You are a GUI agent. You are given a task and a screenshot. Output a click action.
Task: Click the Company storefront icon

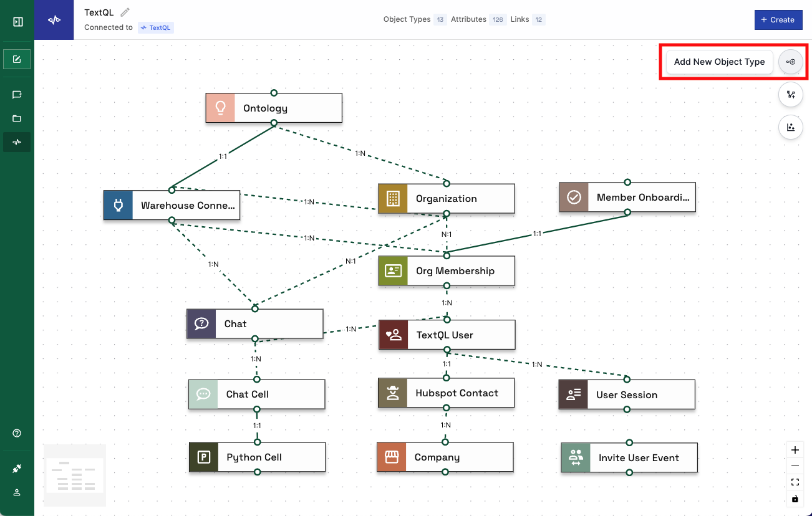[392, 457]
